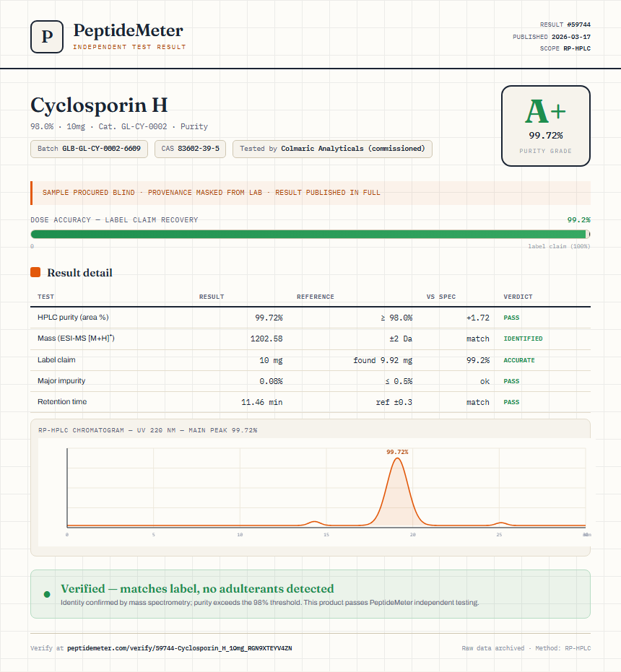This screenshot has height=672, width=621.
Task: Click the Retention time row label
Action: click(62, 401)
